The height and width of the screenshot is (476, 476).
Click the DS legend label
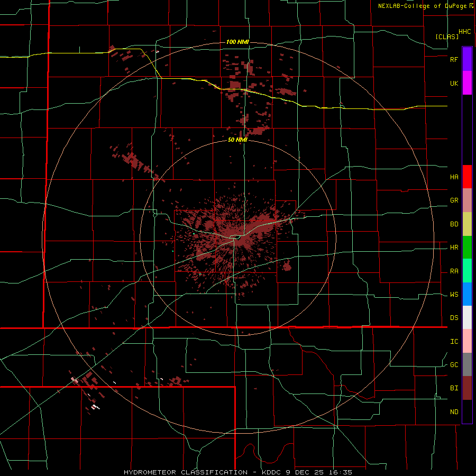(x=454, y=318)
